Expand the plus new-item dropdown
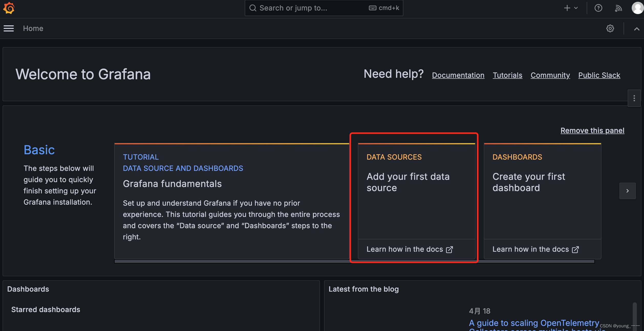Viewport: 644px width, 331px height. point(571,8)
